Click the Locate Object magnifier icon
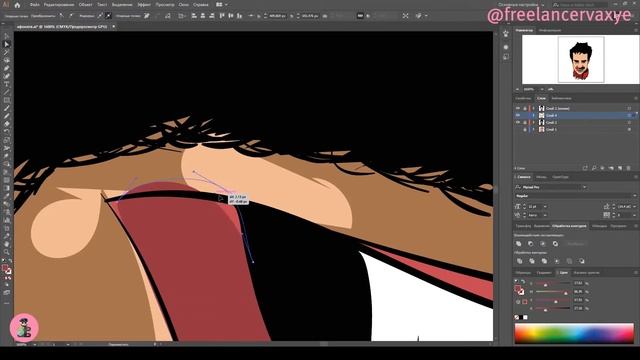Screen dimensions: 640x360 tap(594, 168)
